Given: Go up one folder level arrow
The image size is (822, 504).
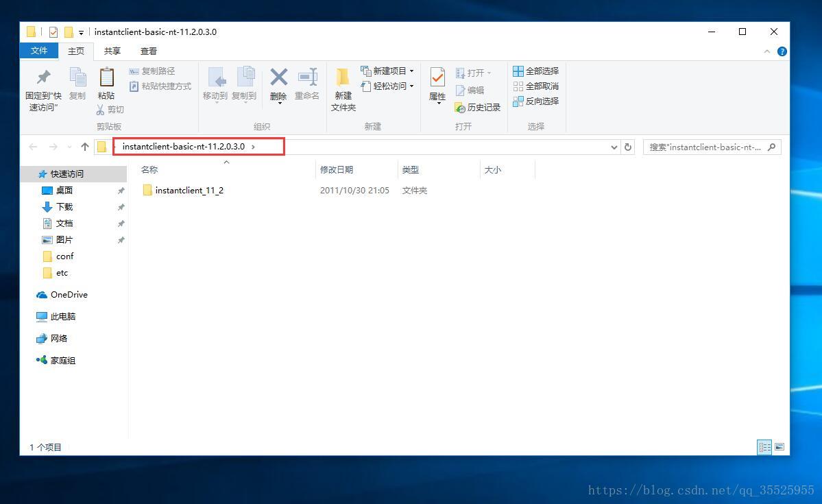Looking at the screenshot, I should [85, 147].
